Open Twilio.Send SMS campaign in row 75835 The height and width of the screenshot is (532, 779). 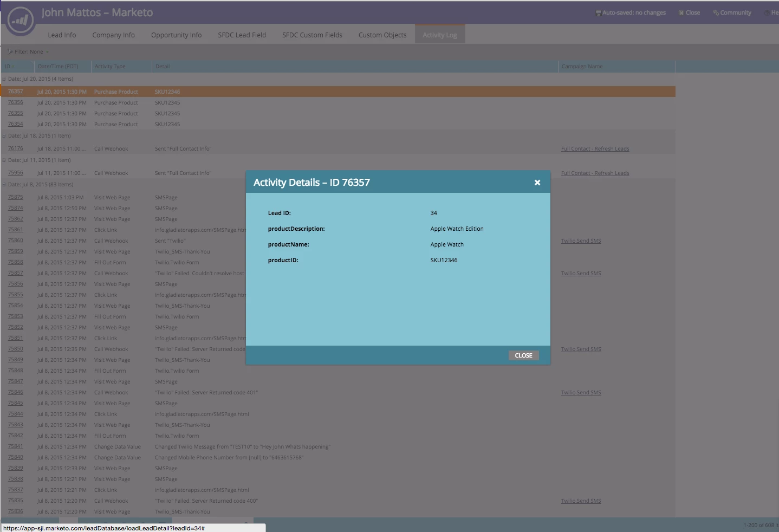tap(581, 501)
